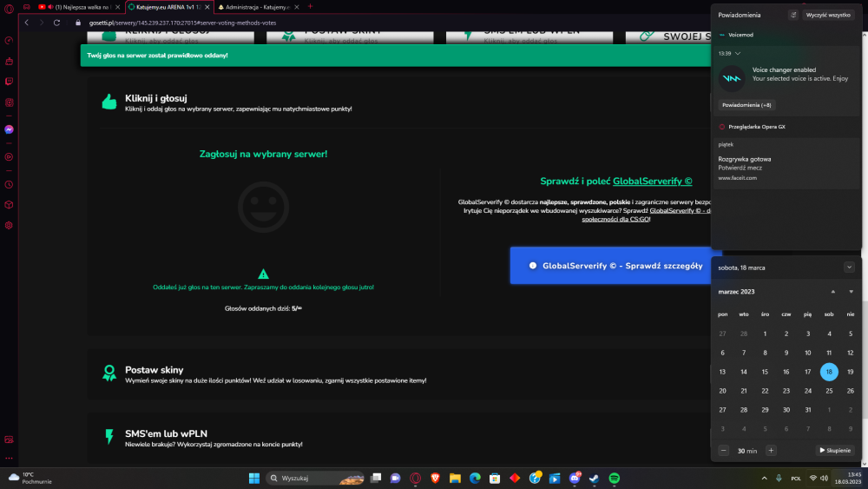Click the lightning SMS'em lub wPLN icon
Screen dimensions: 868x489
[x=109, y=436]
